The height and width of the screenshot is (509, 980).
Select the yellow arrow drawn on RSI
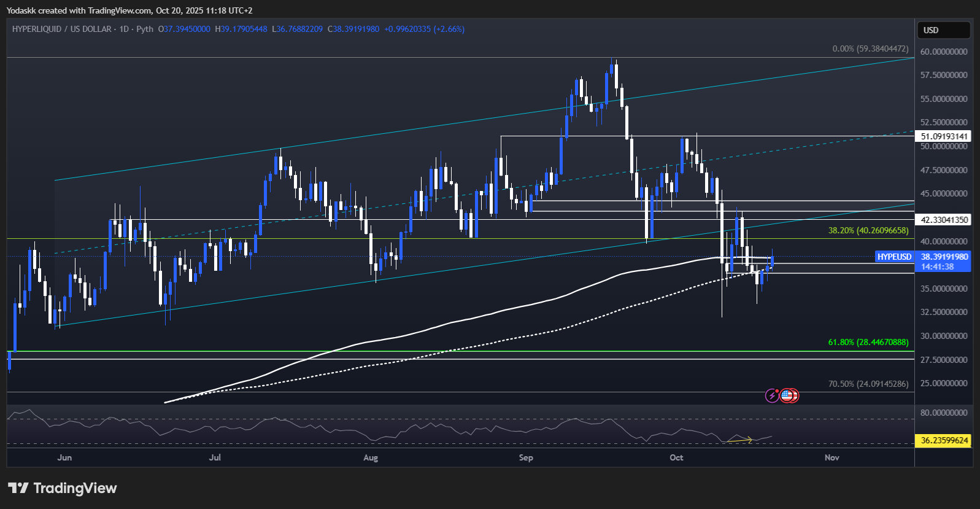click(739, 440)
